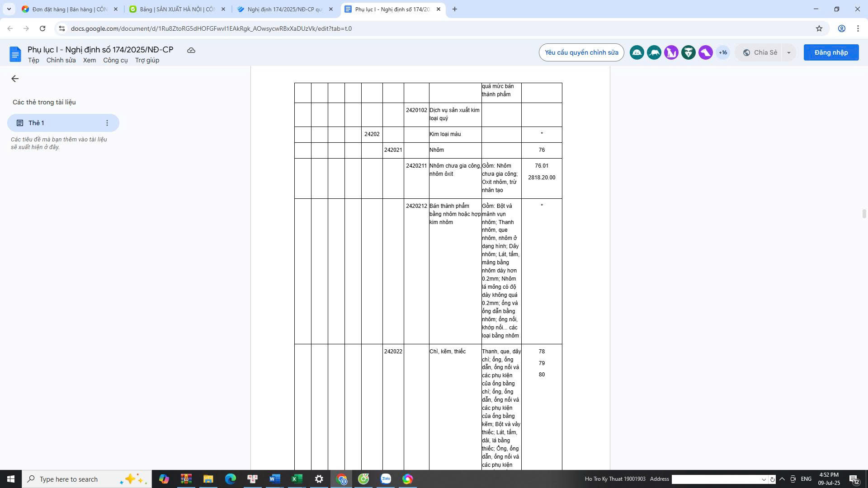Click the first anonymous viewer avatar
This screenshot has height=488, width=868.
tap(637, 52)
